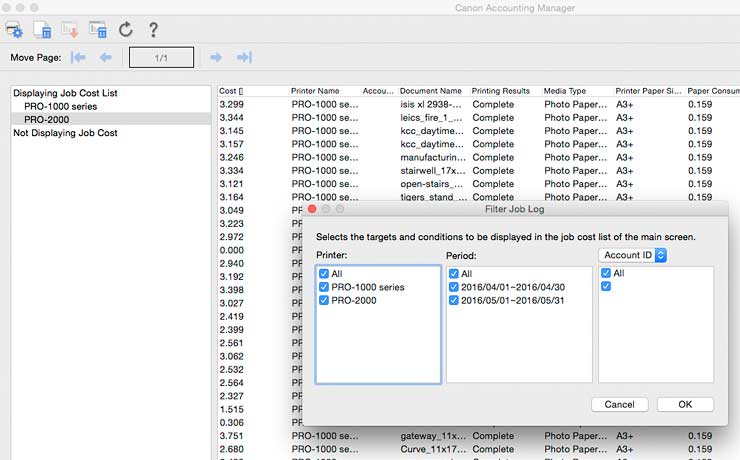The height and width of the screenshot is (460, 740).
Task: Select document leics_fire_1 row
Action: (431, 117)
